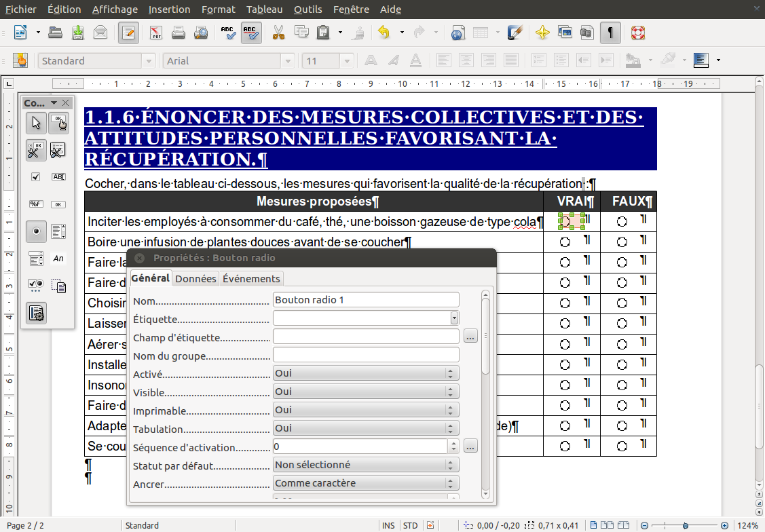
Task: Click the Export as PDF toolbar icon
Action: (155, 32)
